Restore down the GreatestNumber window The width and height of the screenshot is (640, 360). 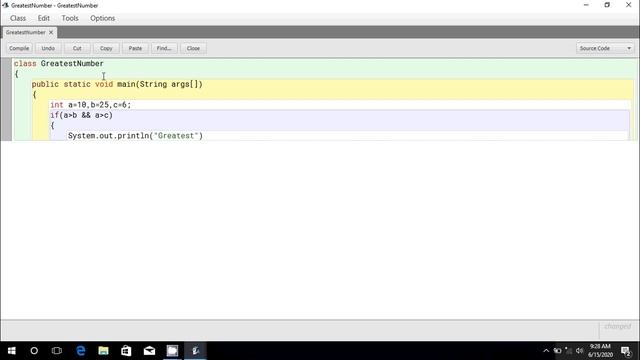(x=607, y=5)
